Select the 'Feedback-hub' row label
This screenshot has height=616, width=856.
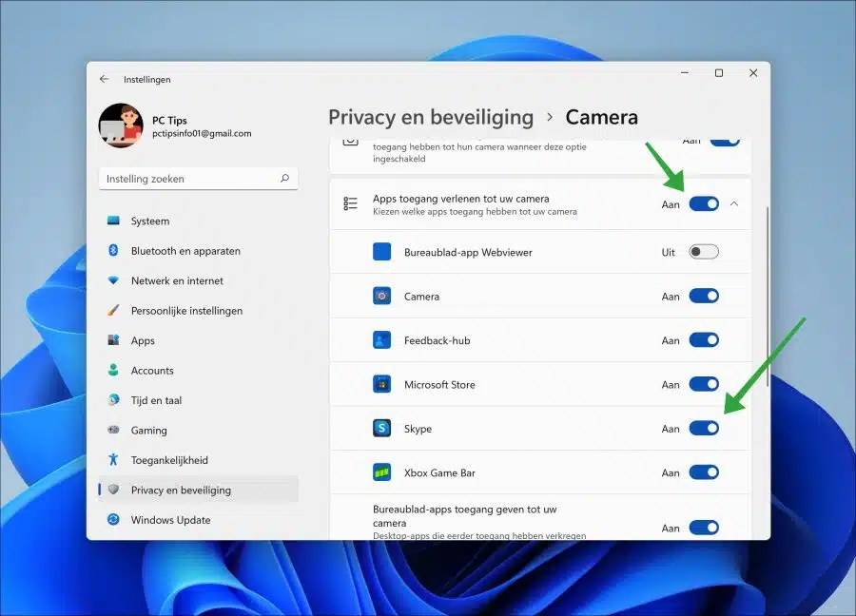click(x=437, y=340)
